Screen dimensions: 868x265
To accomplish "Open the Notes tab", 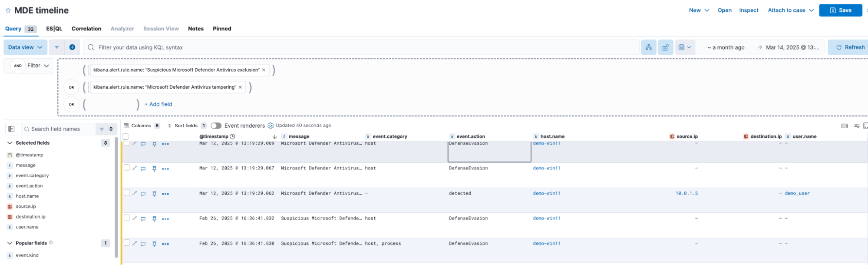I will [x=196, y=29].
